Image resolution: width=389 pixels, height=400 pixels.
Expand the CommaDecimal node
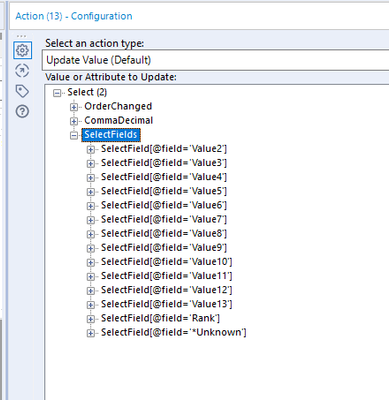coord(74,121)
